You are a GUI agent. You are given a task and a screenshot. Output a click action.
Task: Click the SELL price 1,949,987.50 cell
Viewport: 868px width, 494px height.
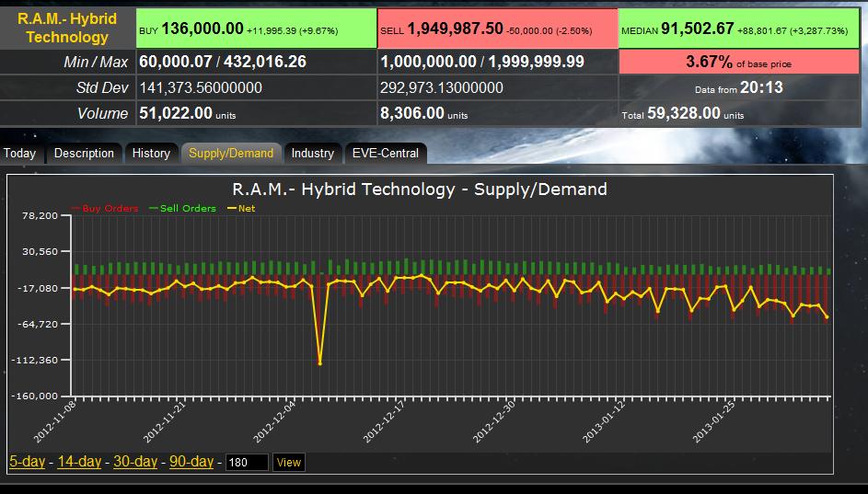click(498, 29)
